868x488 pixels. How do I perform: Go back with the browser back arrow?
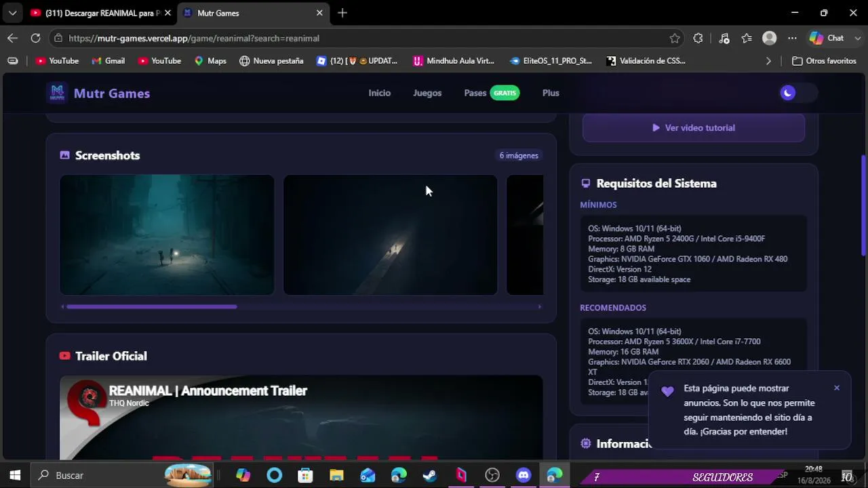coord(12,38)
